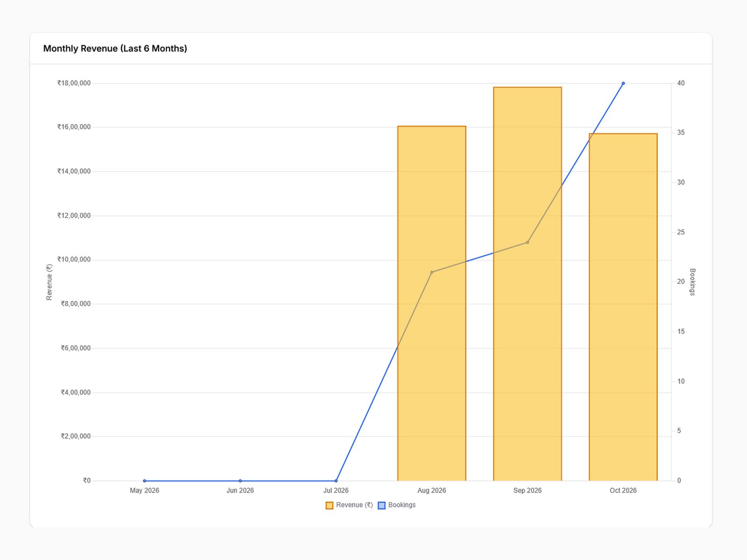This screenshot has height=560, width=747.
Task: Click the 35 bookings axis value
Action: (681, 133)
